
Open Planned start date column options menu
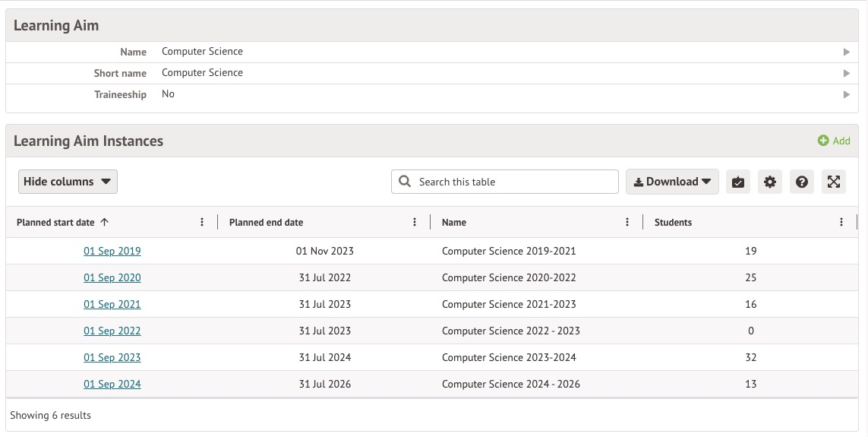(202, 223)
